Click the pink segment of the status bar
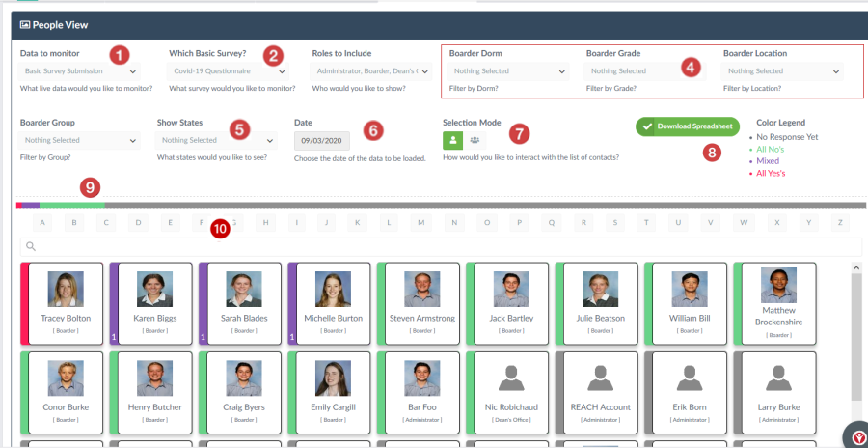868x448 pixels. click(19, 205)
